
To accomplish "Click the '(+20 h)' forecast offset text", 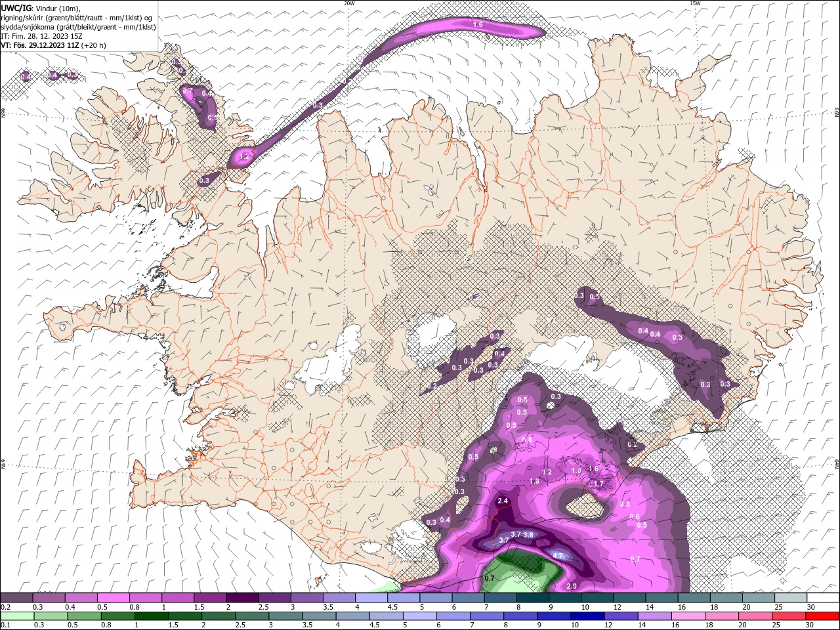I will [x=94, y=45].
